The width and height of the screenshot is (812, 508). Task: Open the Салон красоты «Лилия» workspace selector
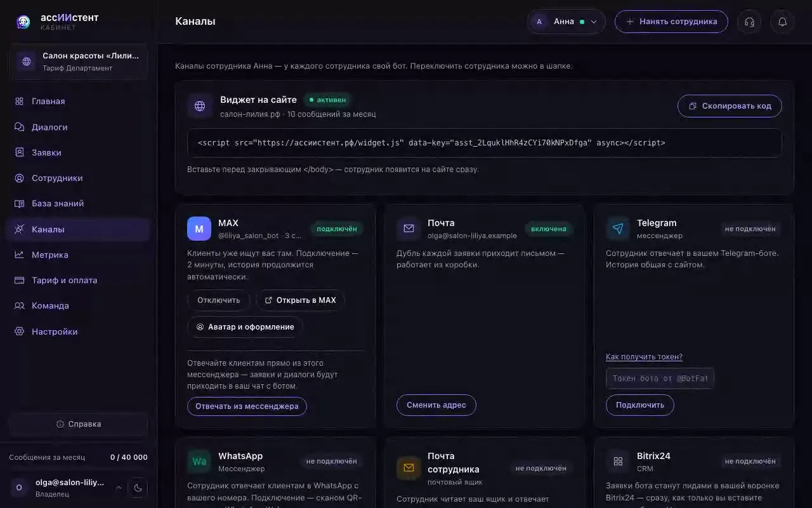pos(78,62)
